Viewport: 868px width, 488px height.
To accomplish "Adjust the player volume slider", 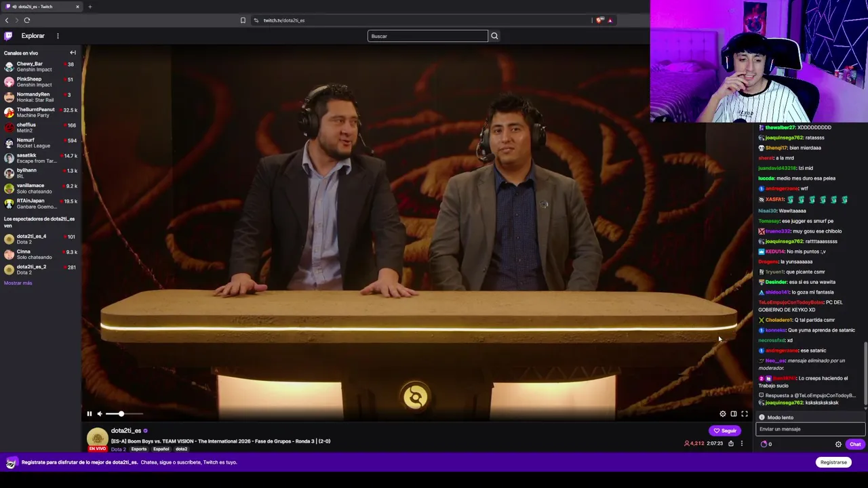I will pyautogui.click(x=124, y=413).
